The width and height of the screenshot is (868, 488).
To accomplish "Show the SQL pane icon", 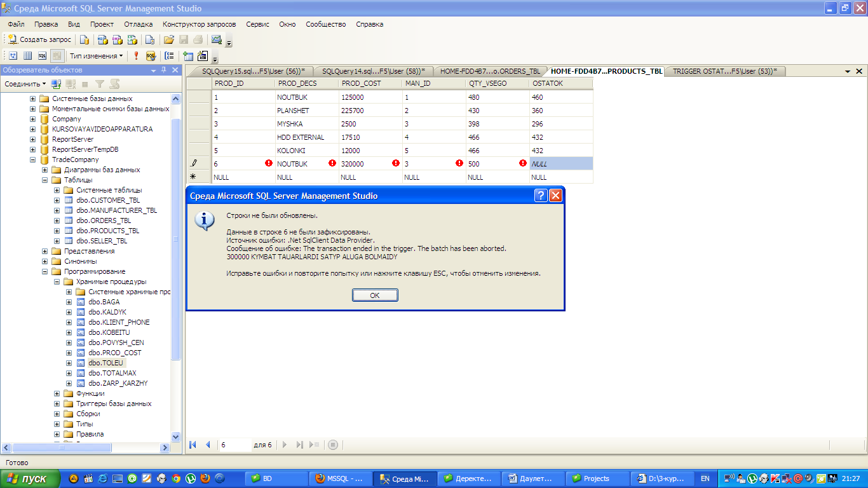I will [43, 56].
